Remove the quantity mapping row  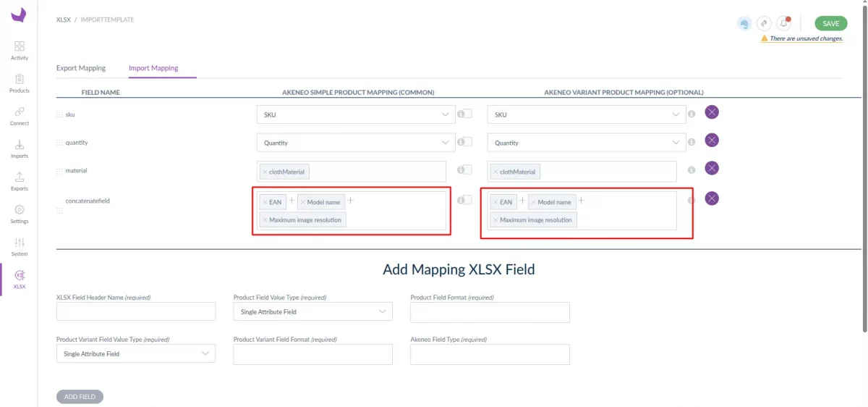click(712, 140)
